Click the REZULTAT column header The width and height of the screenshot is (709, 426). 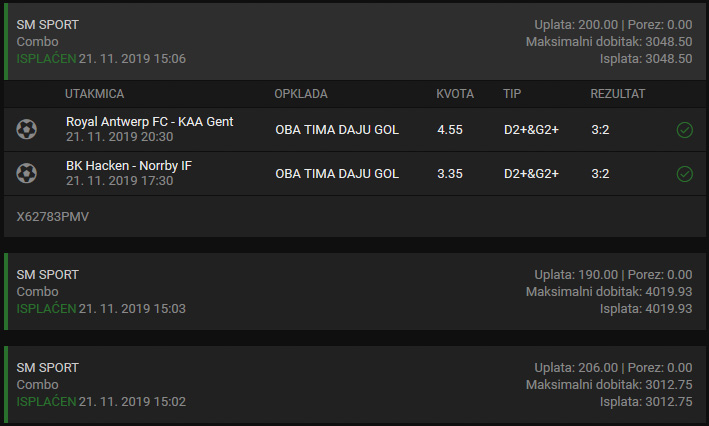click(x=618, y=94)
